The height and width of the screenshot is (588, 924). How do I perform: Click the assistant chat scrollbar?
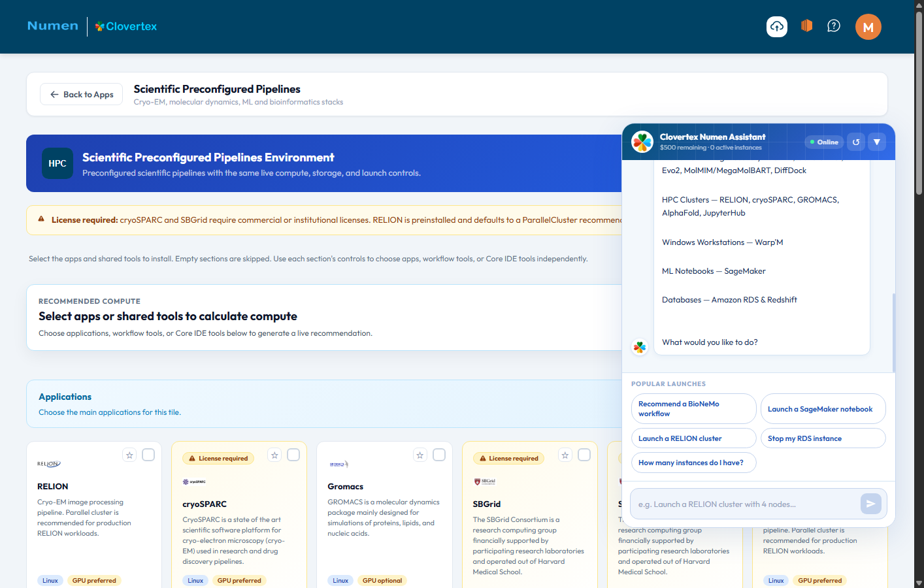pyautogui.click(x=893, y=333)
